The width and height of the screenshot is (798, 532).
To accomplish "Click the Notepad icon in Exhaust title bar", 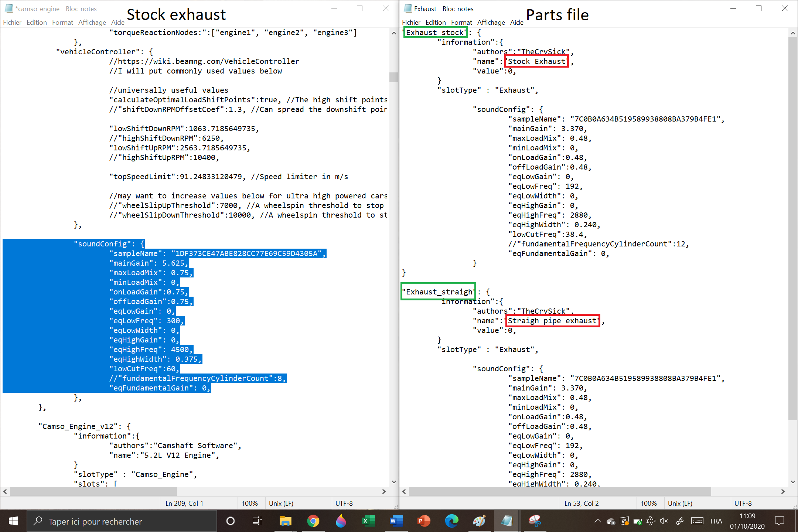I will [x=408, y=8].
